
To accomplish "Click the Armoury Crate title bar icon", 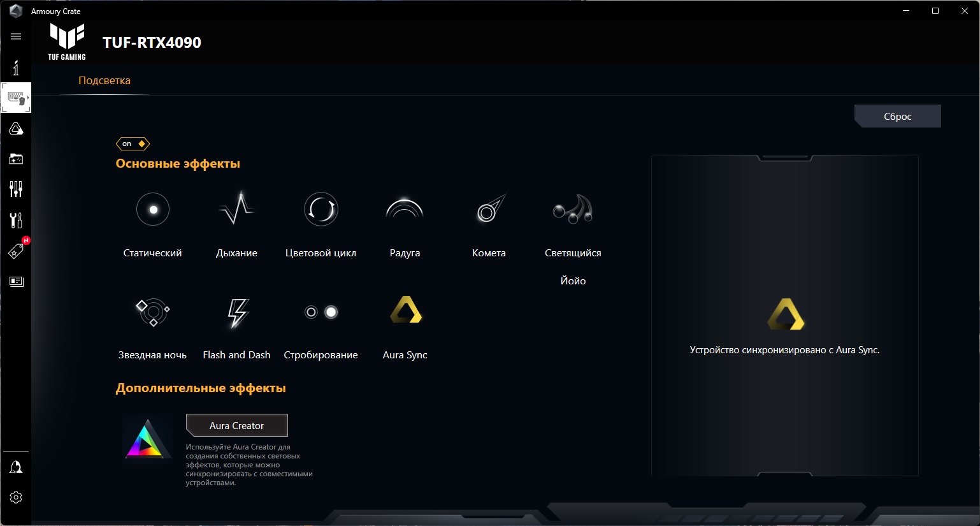I will coord(16,11).
